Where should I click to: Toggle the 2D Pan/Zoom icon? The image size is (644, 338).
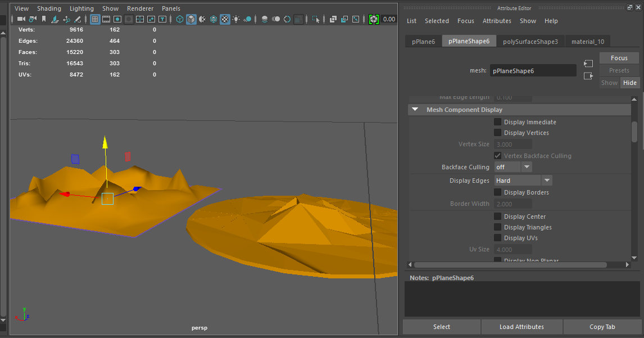click(66, 19)
